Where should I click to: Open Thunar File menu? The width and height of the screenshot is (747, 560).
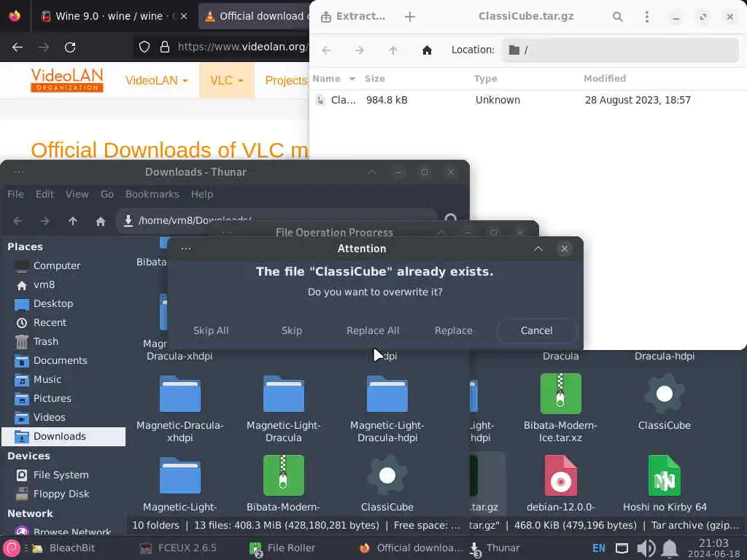click(x=15, y=194)
